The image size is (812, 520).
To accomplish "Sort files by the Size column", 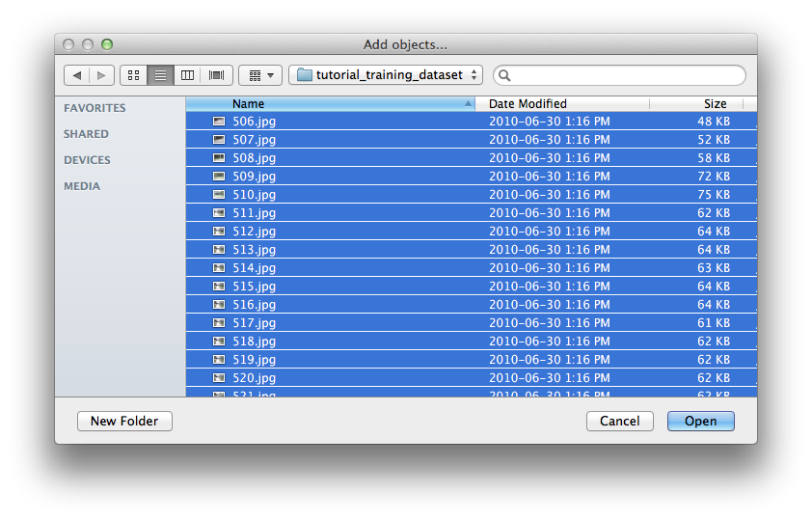I will coord(696,103).
